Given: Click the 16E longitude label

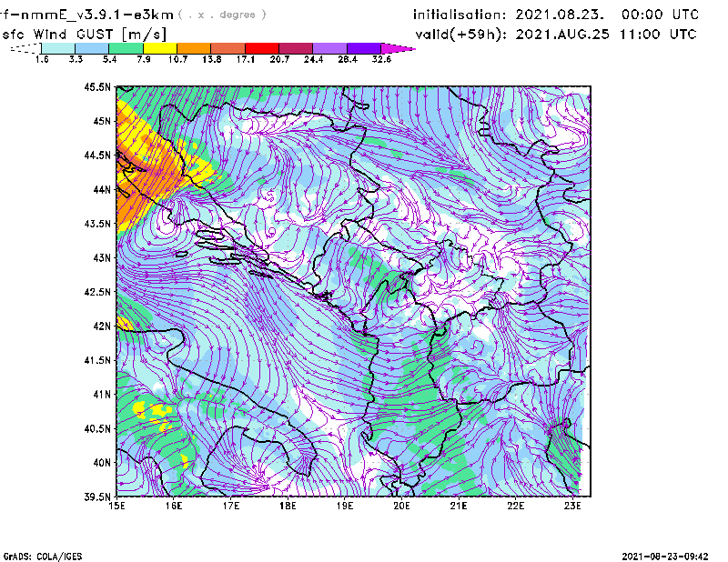Looking at the screenshot, I should (x=174, y=506).
